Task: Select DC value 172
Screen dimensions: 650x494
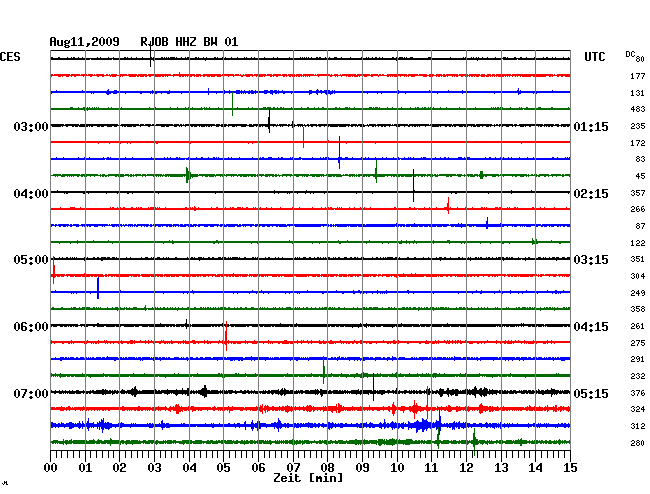Action: pyautogui.click(x=638, y=143)
